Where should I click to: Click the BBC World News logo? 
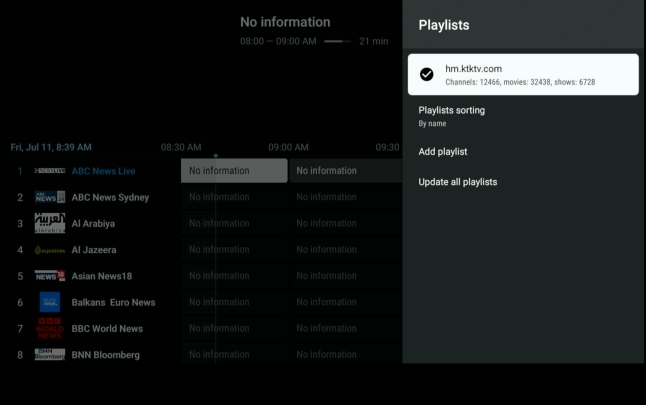pos(50,328)
